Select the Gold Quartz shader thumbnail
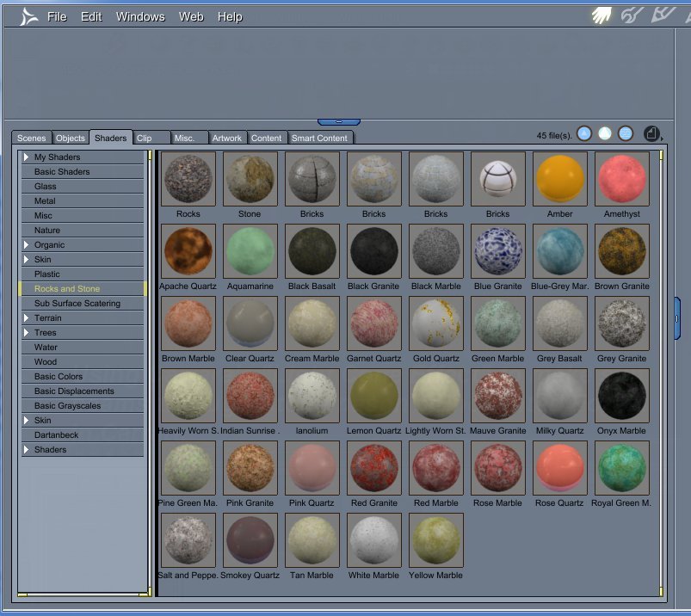 tap(435, 323)
